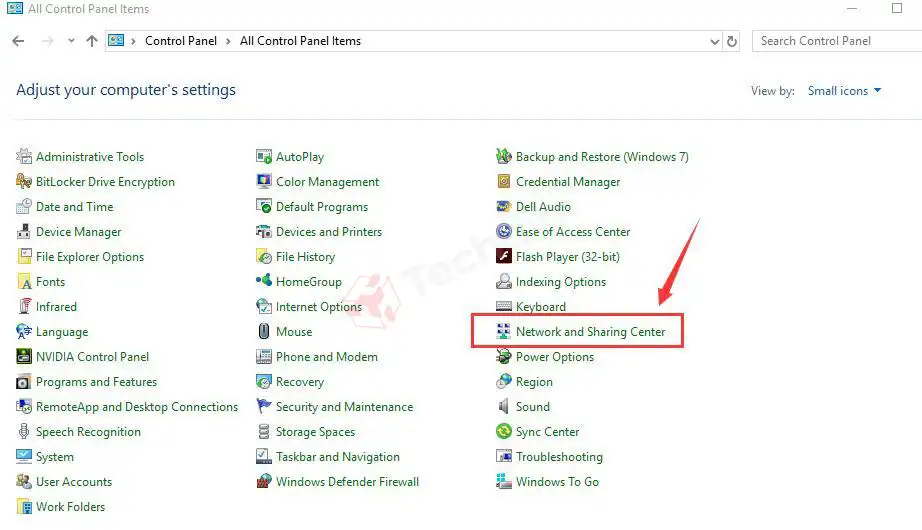This screenshot has width=922, height=530.
Task: Open the Administrative Tools icon
Action: 24,156
